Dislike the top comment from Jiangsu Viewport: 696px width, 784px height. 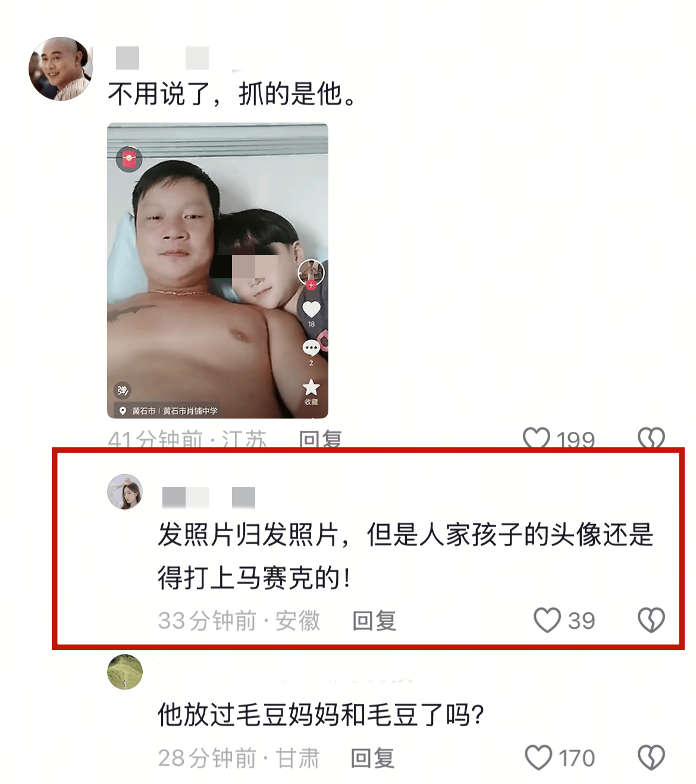tap(651, 438)
